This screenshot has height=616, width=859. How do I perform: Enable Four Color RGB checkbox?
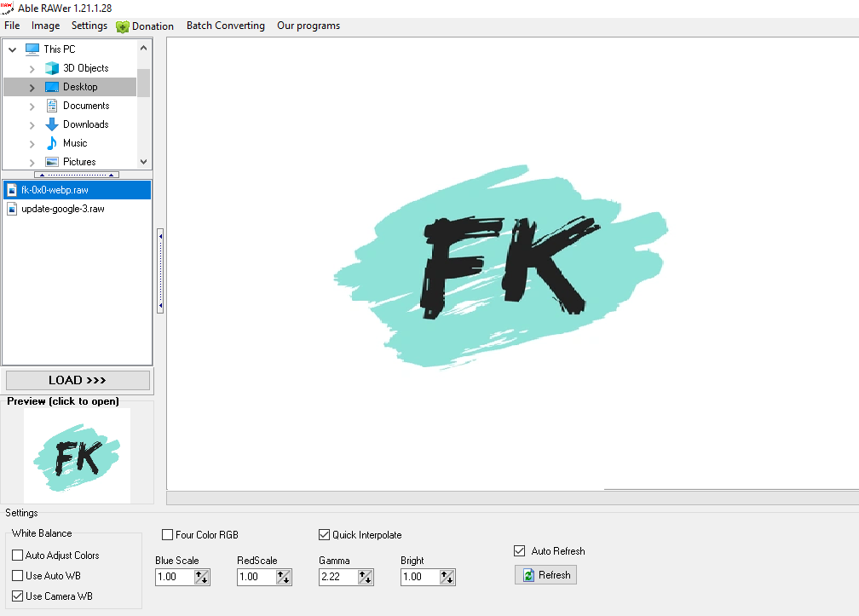click(x=168, y=534)
